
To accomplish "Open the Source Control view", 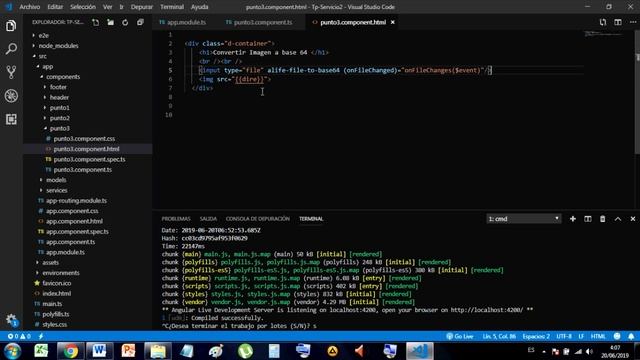I will click(x=11, y=72).
